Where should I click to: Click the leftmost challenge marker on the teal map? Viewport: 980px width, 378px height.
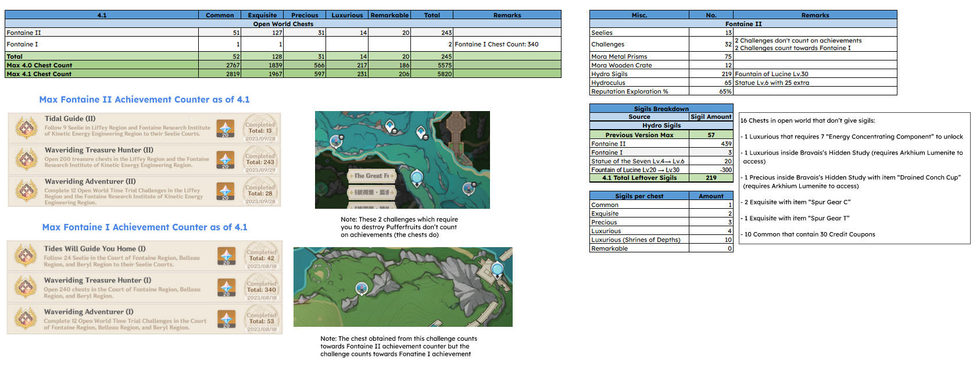(x=336, y=141)
